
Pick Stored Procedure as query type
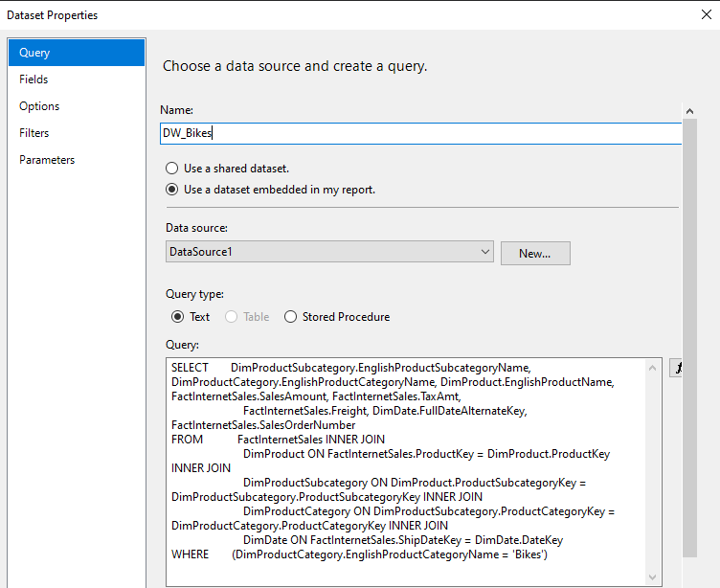[291, 317]
